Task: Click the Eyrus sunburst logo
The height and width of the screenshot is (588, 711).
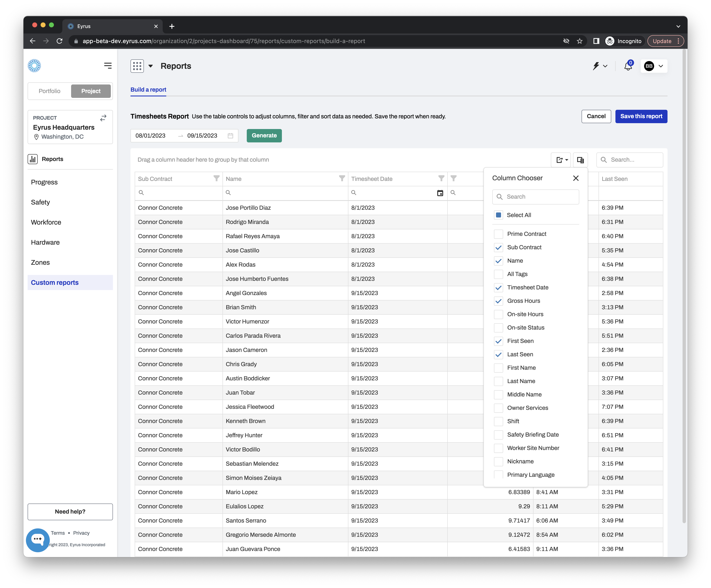Action: click(34, 66)
